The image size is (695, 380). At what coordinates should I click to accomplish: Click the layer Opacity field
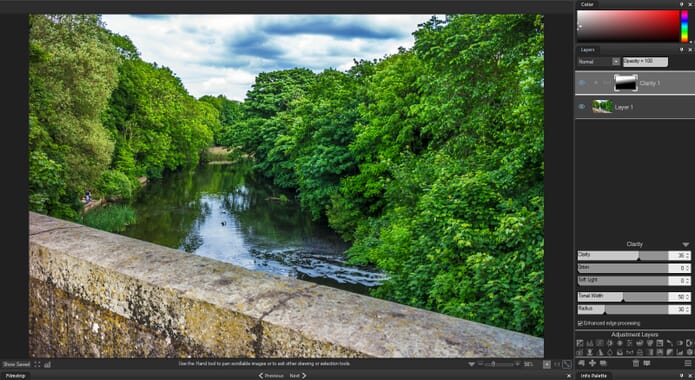pos(645,62)
